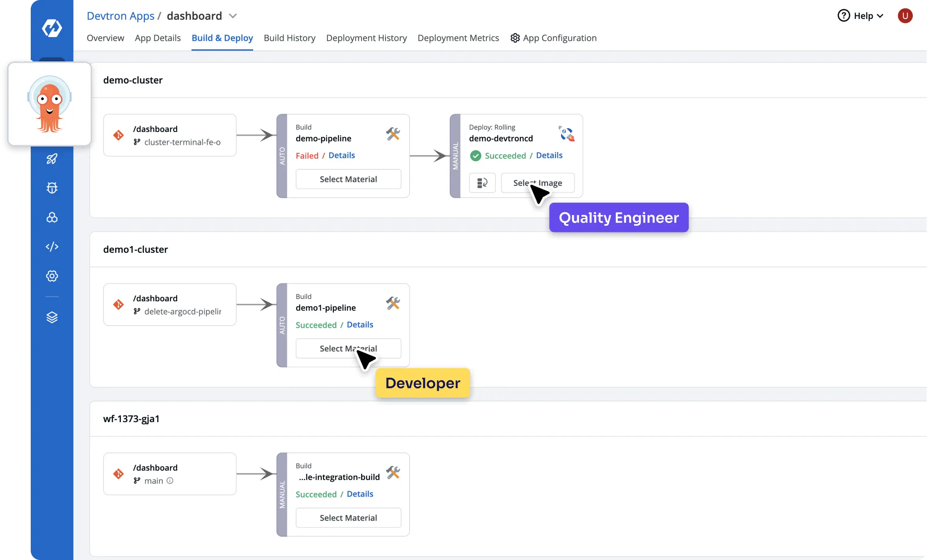Click the git branch icon beside cluster-terminal-fe-o

point(137,142)
